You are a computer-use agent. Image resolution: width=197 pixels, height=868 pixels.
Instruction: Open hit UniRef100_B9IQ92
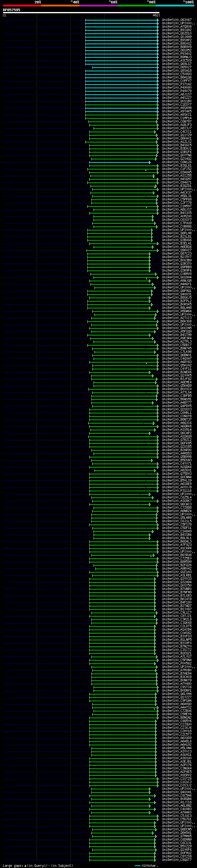[x=176, y=30]
